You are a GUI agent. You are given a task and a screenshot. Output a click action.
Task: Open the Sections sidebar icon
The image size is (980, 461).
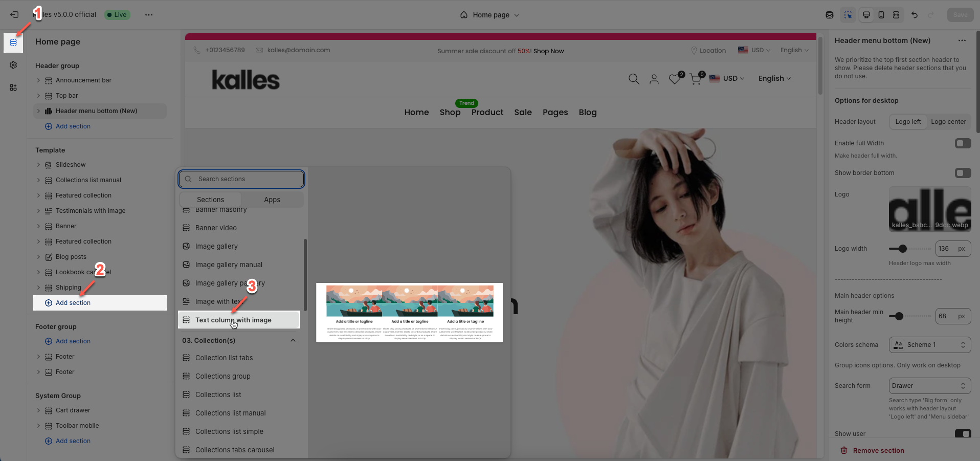click(13, 42)
